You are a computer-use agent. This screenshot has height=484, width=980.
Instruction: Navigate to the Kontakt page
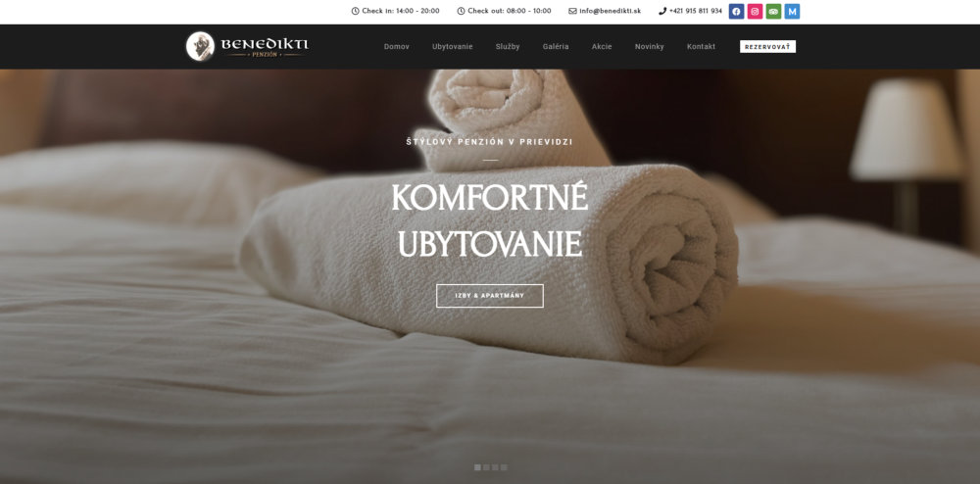tap(702, 47)
